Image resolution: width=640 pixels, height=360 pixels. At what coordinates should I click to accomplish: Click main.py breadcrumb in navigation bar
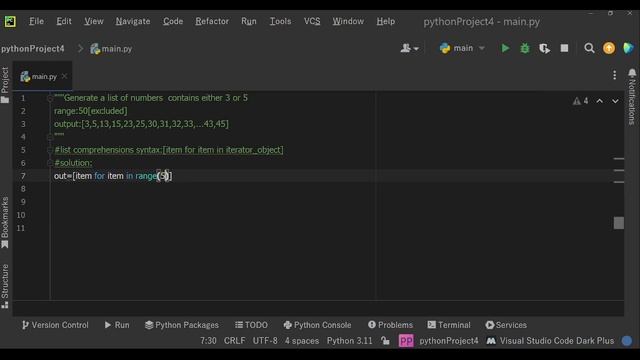pos(111,49)
